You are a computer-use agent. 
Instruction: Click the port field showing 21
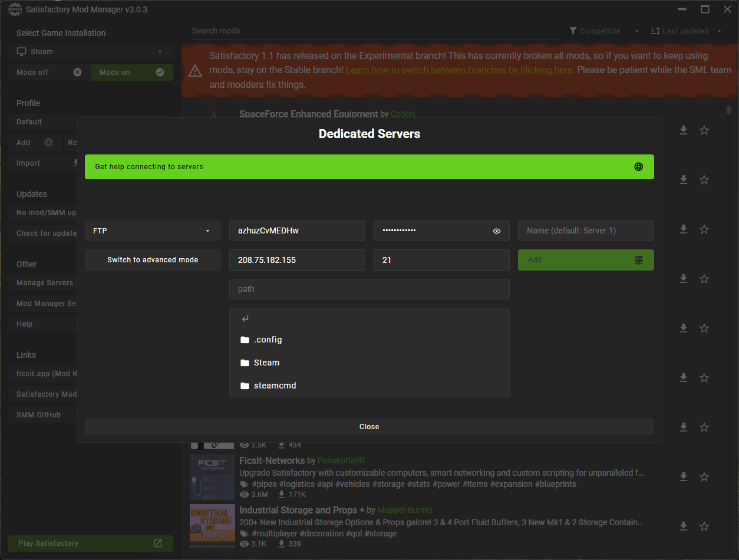pos(441,260)
